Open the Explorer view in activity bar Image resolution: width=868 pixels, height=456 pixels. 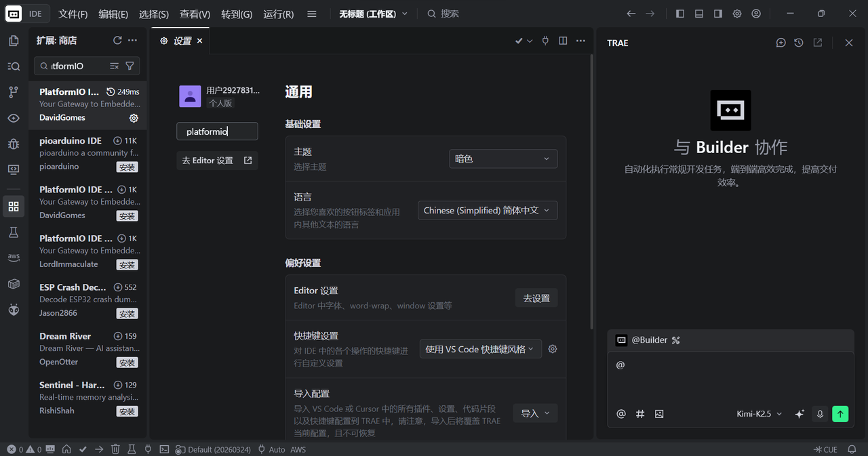click(x=14, y=41)
